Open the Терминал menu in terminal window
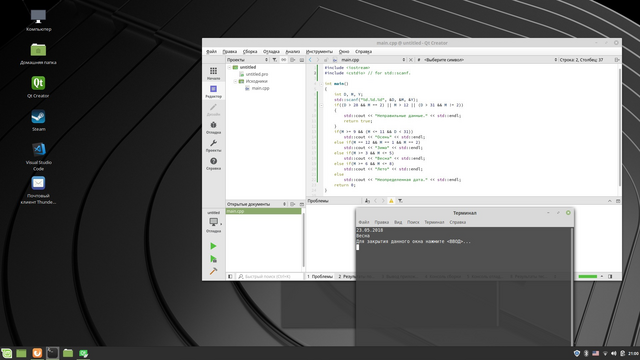This screenshot has width=640, height=360. click(434, 222)
